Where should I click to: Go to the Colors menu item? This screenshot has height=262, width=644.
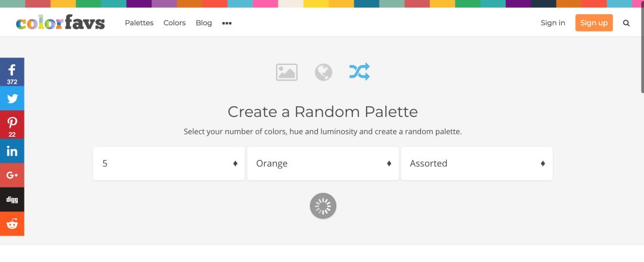tap(175, 23)
